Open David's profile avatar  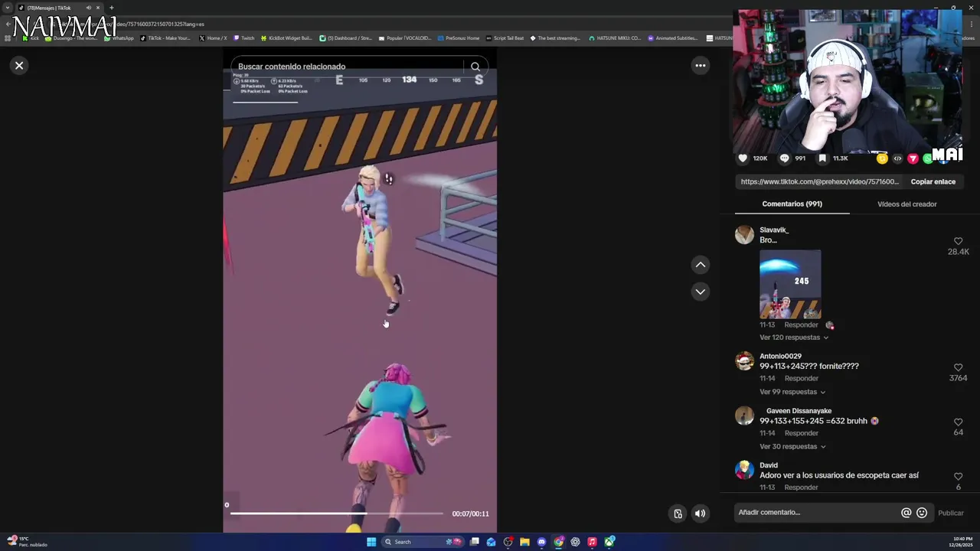point(744,470)
